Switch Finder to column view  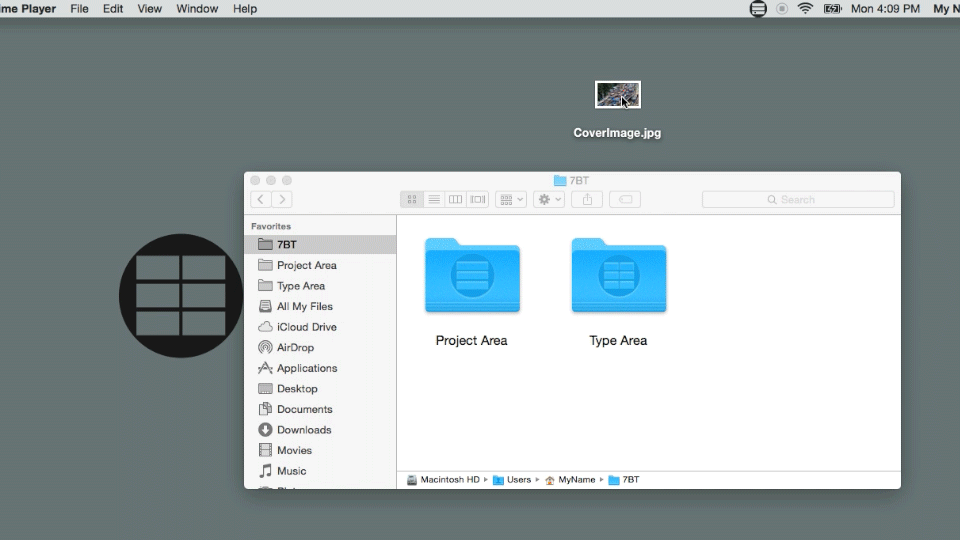tap(456, 200)
